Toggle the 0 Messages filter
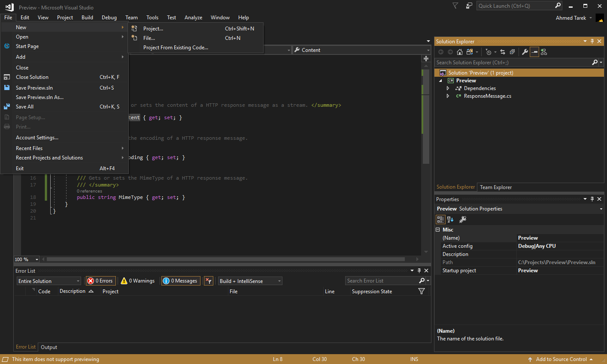The height and width of the screenshot is (364, 607). (x=181, y=281)
